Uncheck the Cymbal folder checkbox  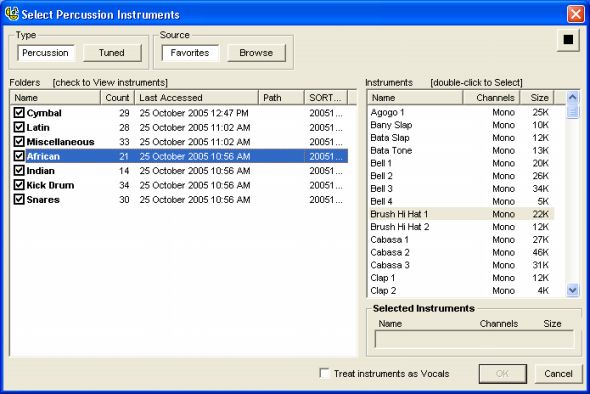click(19, 113)
